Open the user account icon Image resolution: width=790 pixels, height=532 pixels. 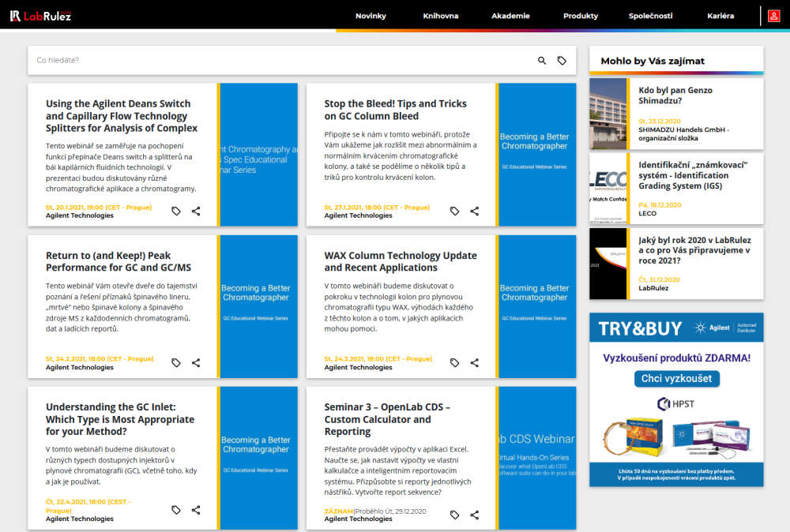(x=773, y=16)
